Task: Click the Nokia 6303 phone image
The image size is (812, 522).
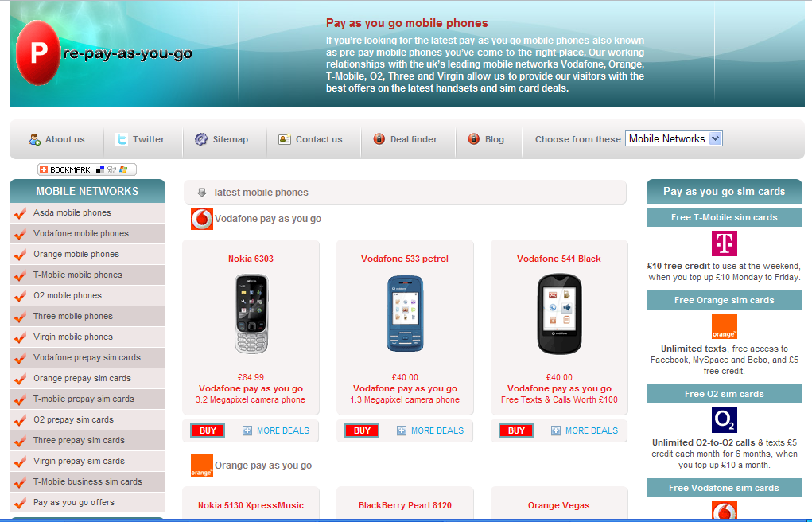Action: pos(251,314)
